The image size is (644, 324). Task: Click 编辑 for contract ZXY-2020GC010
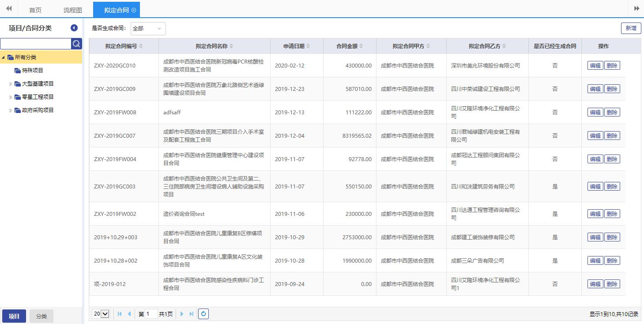point(595,65)
